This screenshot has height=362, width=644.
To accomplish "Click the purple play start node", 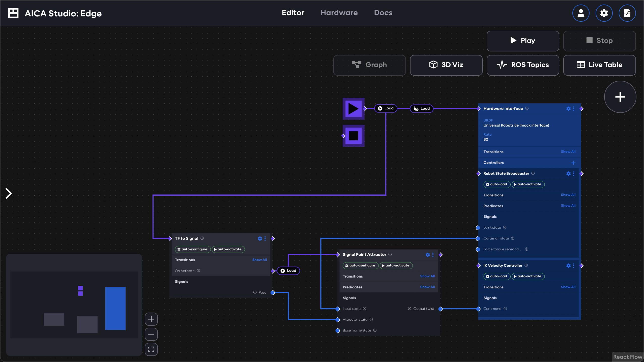I will pos(354,109).
